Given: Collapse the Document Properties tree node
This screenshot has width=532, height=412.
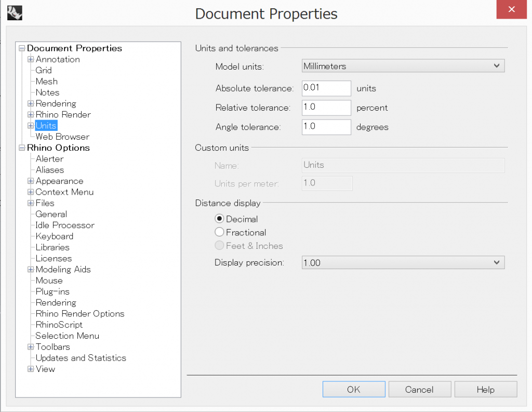Looking at the screenshot, I should [22, 48].
